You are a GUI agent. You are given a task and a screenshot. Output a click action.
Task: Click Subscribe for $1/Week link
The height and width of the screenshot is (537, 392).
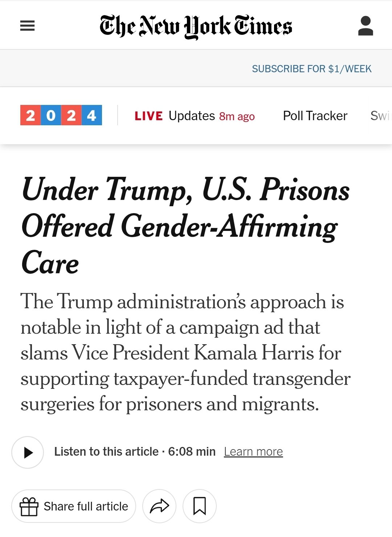pos(311,69)
